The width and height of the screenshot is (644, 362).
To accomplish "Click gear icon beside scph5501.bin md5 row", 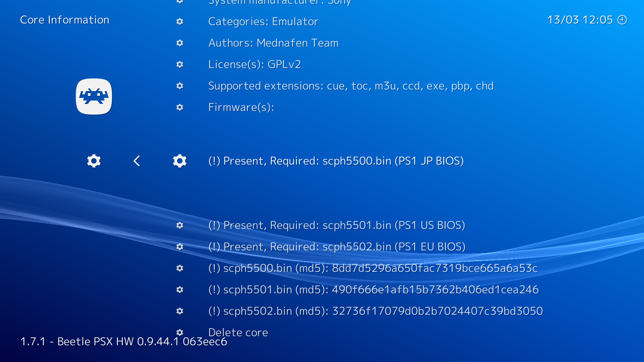I will 180,290.
